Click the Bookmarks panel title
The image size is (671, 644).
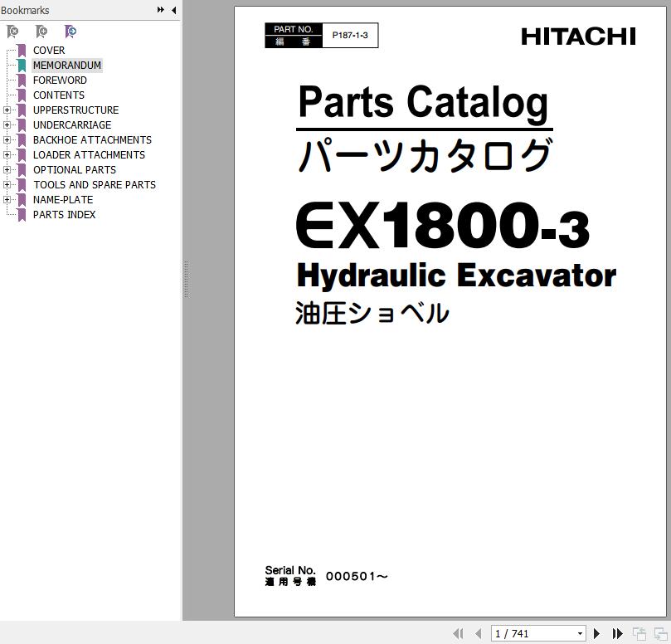(x=25, y=10)
